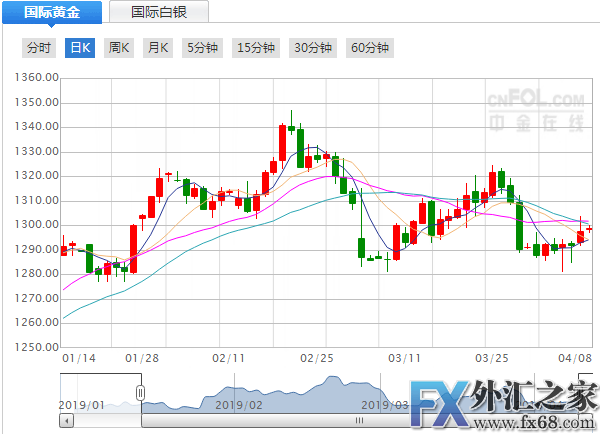Click the 2019/02 area in navigator
Screen dimensions: 600x434
[x=238, y=405]
